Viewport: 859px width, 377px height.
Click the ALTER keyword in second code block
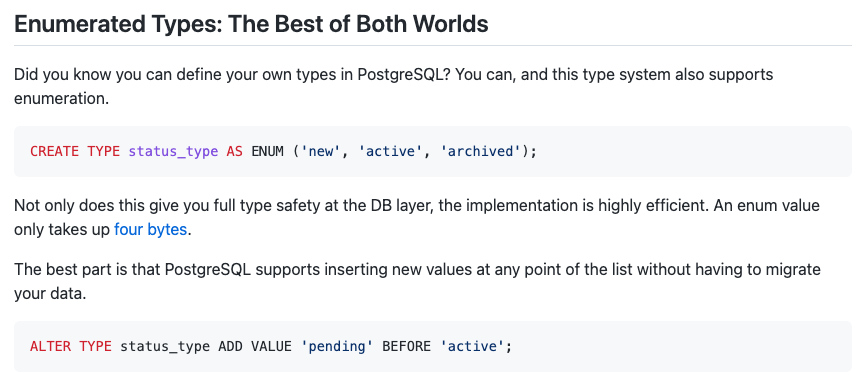coord(50,346)
